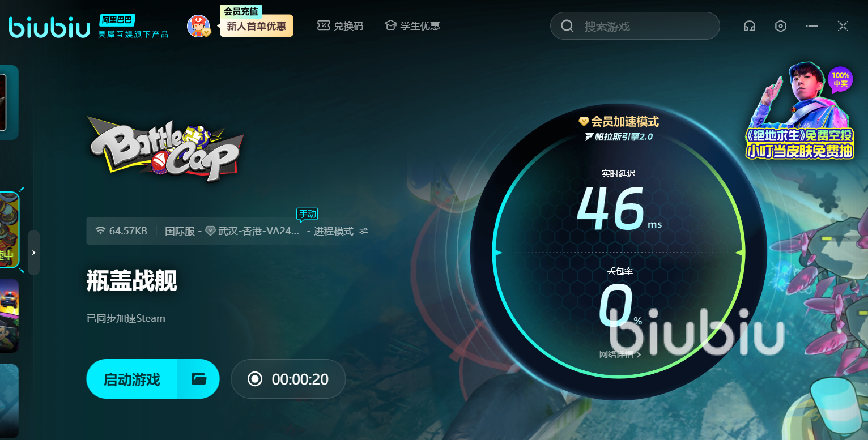
Task: Click the Wi-Fi signal icon beside 64.57KB
Action: point(101,230)
